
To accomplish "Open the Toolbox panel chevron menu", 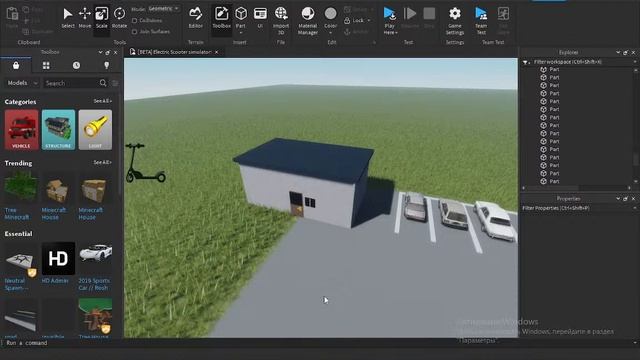I will coord(100,53).
